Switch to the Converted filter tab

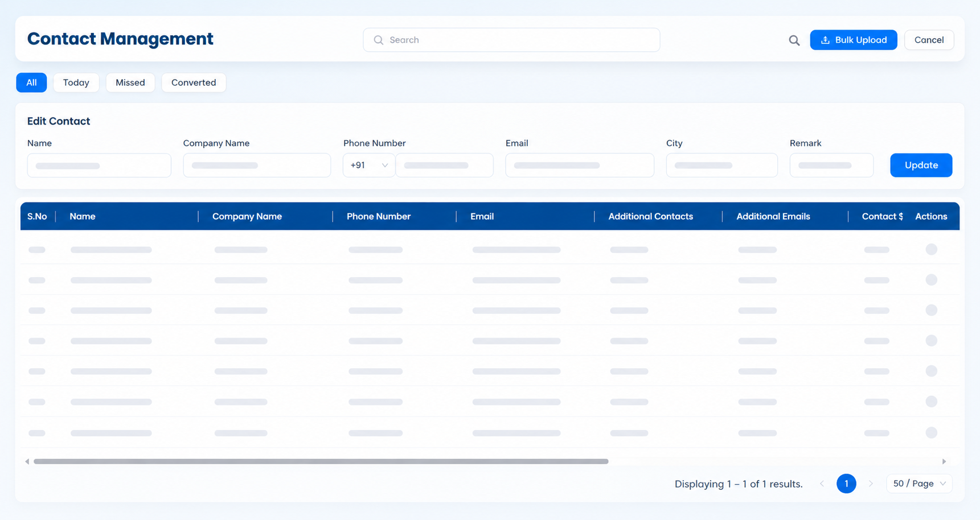coord(194,82)
